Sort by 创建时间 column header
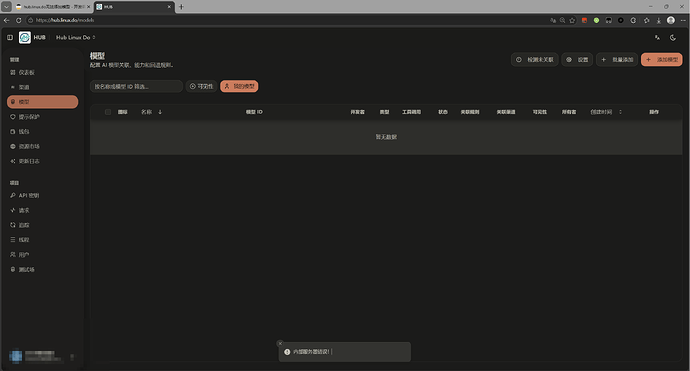The height and width of the screenshot is (371, 690). coord(606,112)
